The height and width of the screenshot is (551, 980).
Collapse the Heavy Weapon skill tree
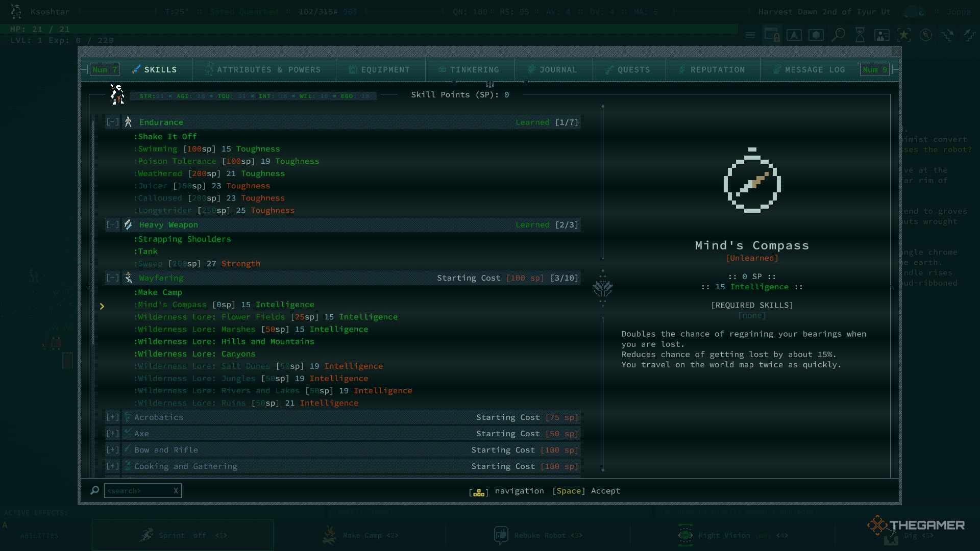click(x=112, y=224)
